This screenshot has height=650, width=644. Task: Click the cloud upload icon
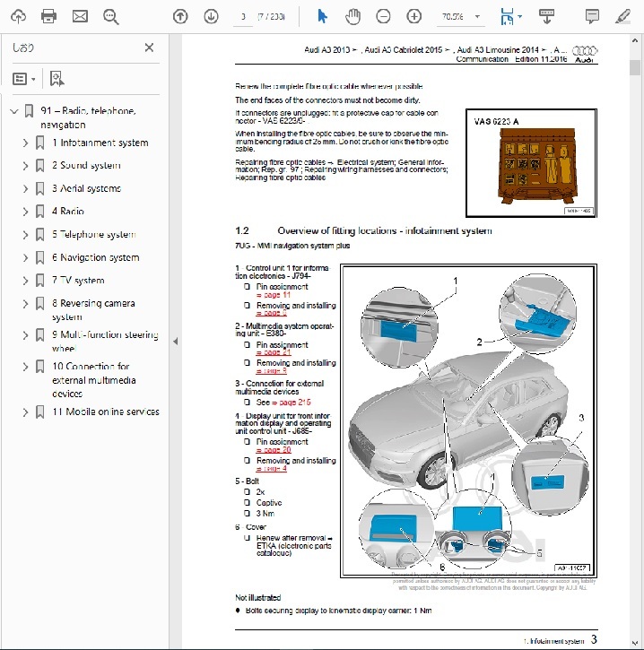18,16
